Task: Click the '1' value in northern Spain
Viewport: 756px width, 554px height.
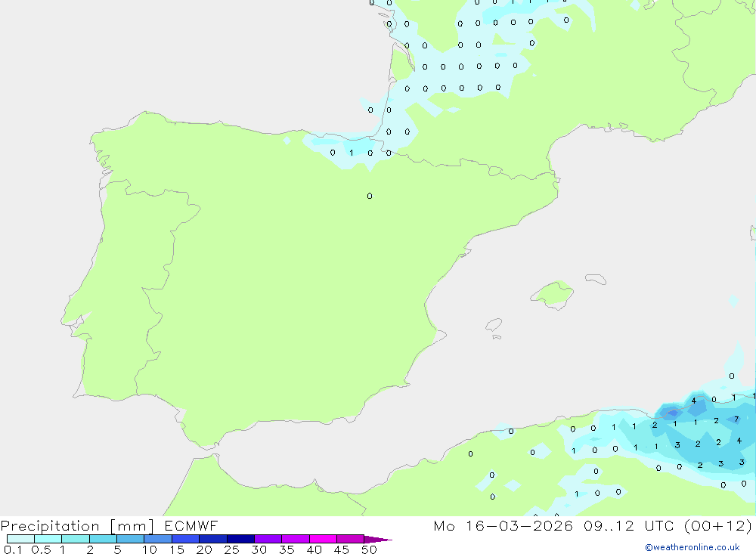Action: (351, 153)
